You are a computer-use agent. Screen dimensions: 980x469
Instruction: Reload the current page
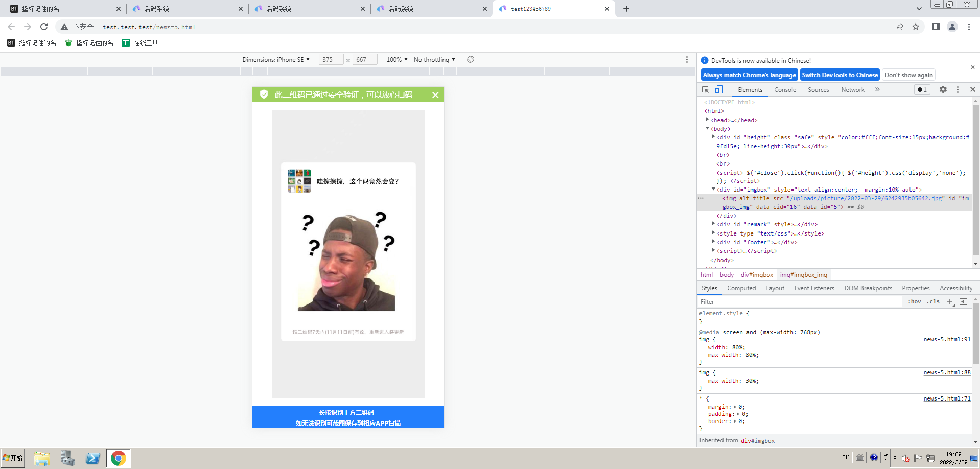click(44, 27)
